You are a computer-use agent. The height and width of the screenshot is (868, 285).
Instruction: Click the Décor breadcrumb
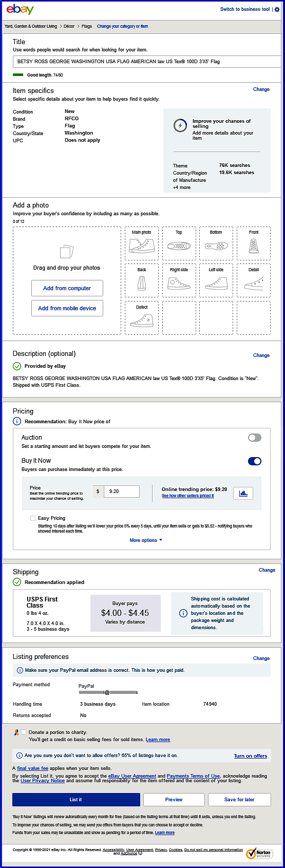click(x=69, y=26)
